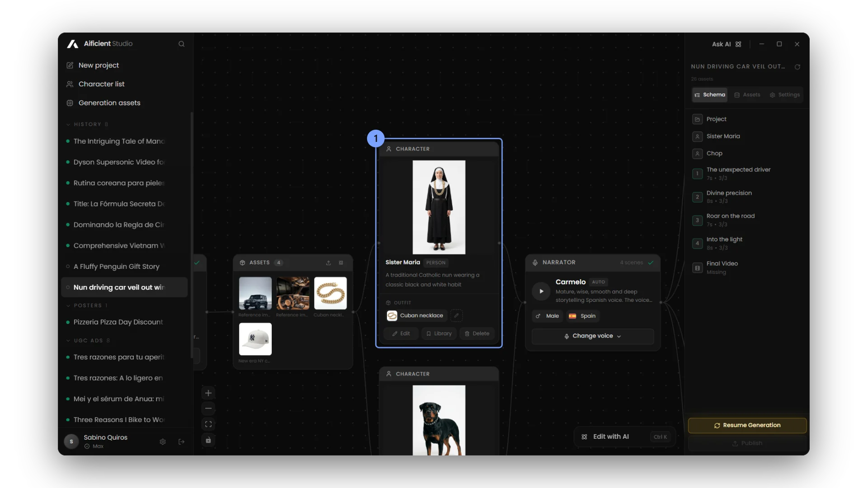Zoom in with the plus canvas button
The image size is (868, 488).
click(x=208, y=393)
